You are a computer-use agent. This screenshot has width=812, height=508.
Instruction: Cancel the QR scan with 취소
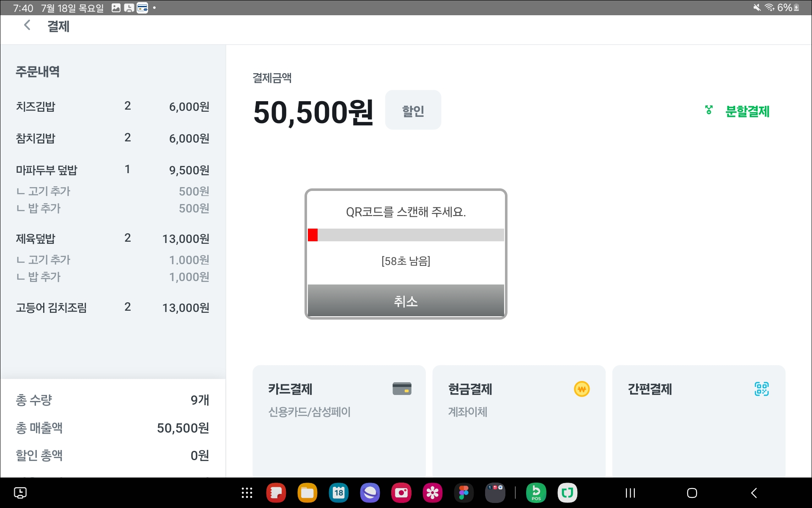point(406,301)
